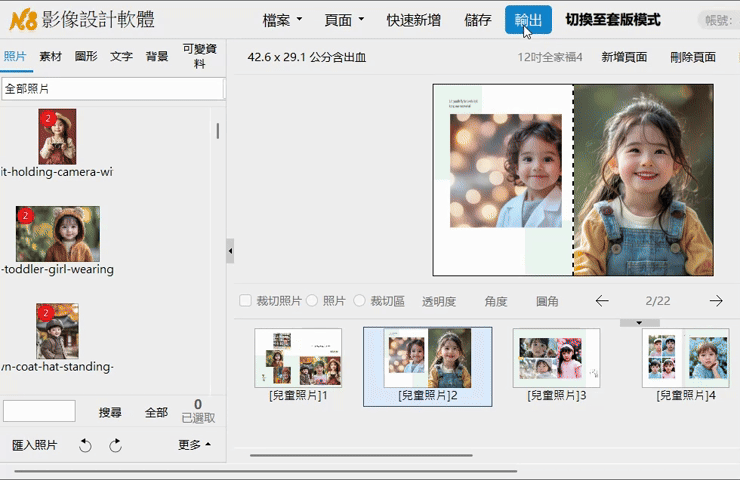Screen dimensions: 740x480
Task: Click the 搜尋 button
Action: point(110,413)
